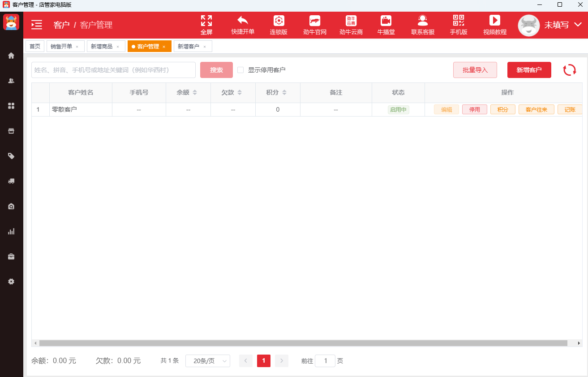The height and width of the screenshot is (377, 588).
Task: Open 快捷开单 quick order icon
Action: [243, 21]
